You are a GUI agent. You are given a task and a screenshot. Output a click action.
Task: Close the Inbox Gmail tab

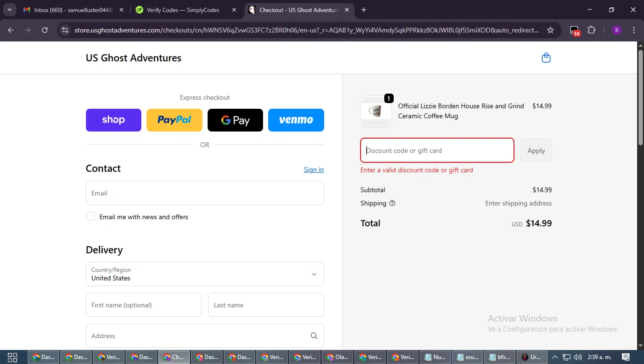coord(122,10)
